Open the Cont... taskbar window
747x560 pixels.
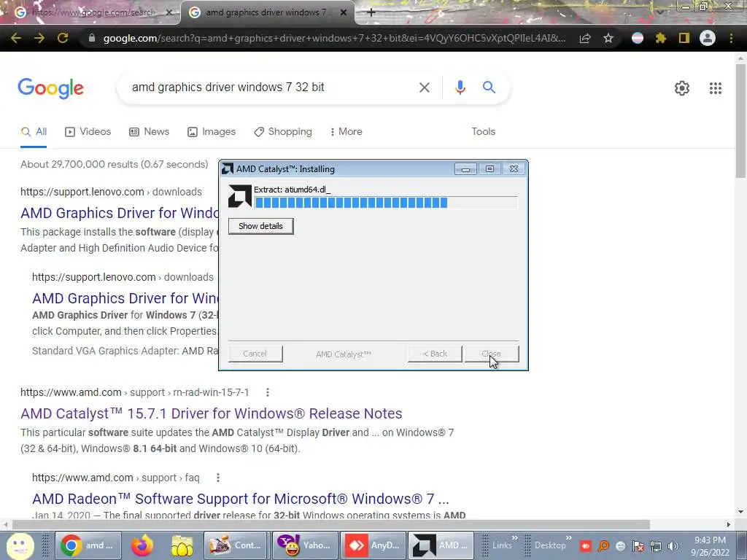[x=237, y=545]
